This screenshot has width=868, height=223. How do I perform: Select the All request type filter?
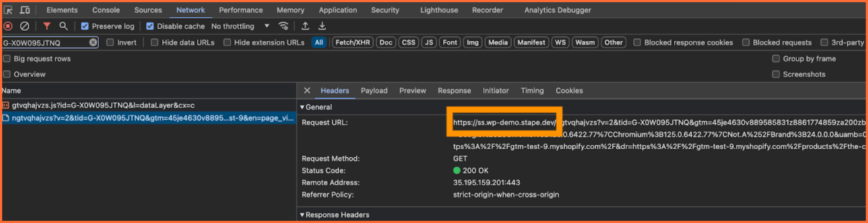click(x=319, y=42)
